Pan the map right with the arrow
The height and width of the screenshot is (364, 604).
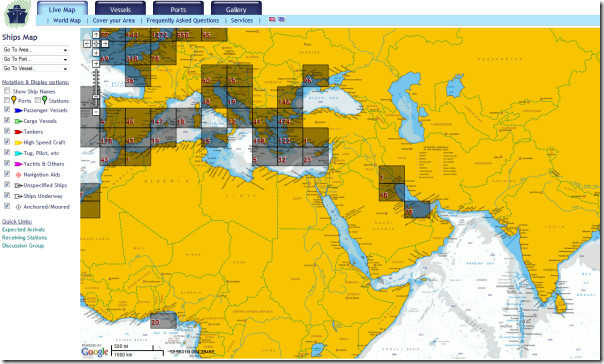pos(105,44)
